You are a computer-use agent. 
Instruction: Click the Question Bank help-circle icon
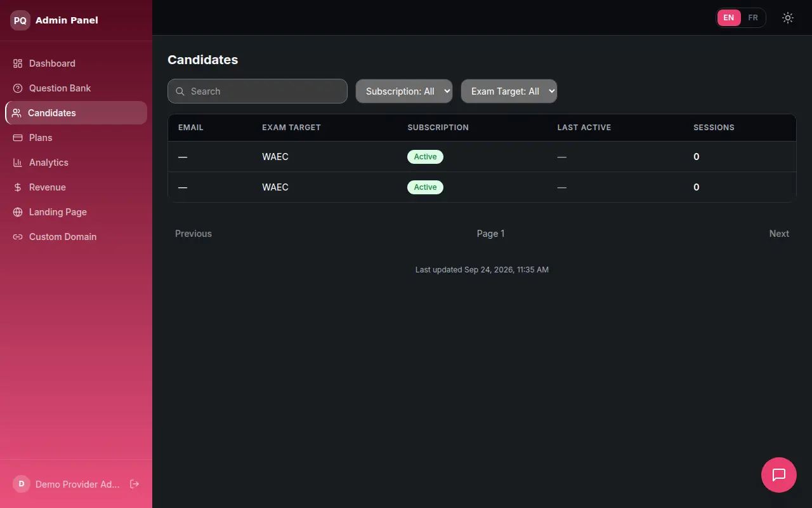pos(18,88)
